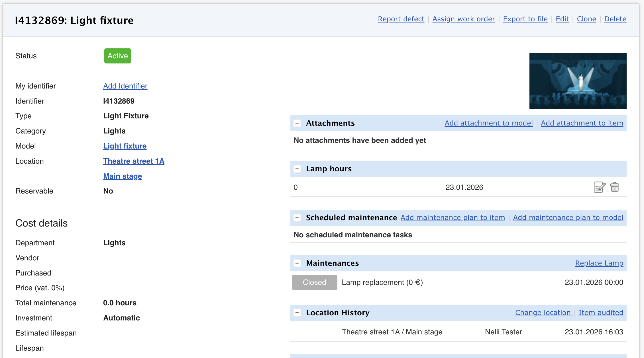Click the edit lamp hours entry icon
This screenshot has width=644, height=358.
[599, 187]
